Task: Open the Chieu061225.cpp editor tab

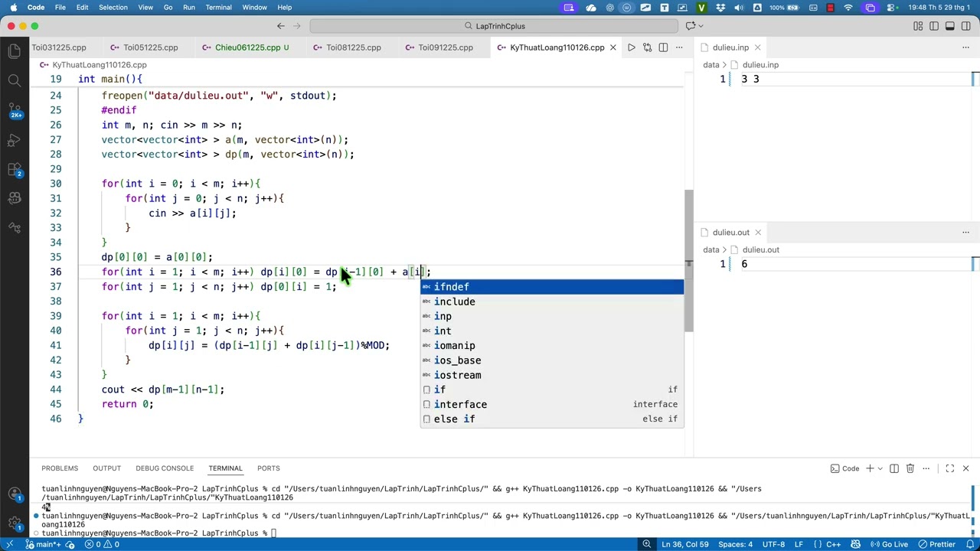Action: pyautogui.click(x=247, y=47)
